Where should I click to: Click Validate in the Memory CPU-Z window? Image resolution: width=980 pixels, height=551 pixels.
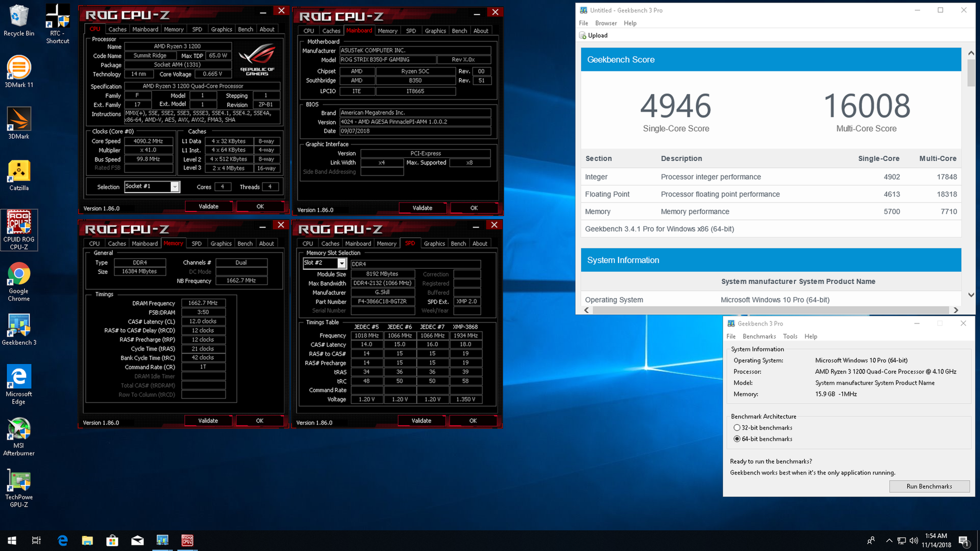point(208,421)
